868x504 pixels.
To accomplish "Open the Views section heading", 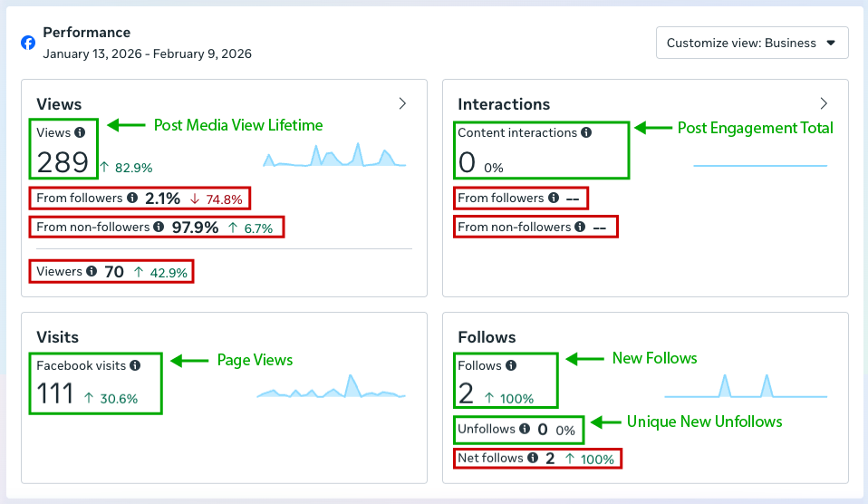I will click(59, 104).
